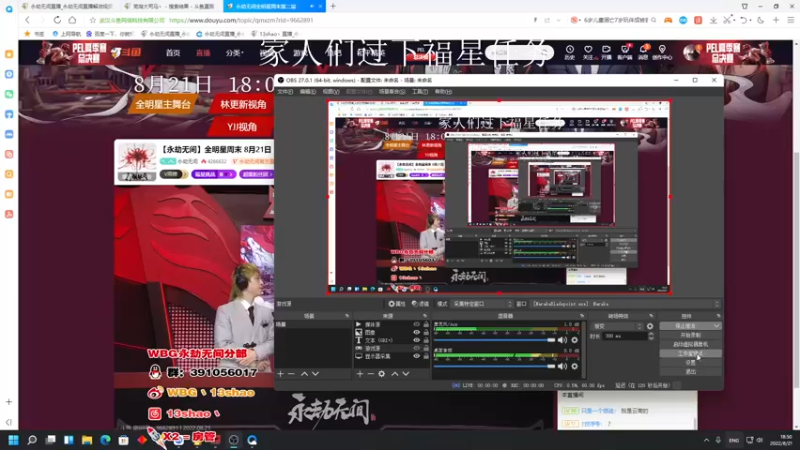Open scene transition type dropdown
Image resolution: width=800 pixels, height=450 pixels.
(x=617, y=326)
